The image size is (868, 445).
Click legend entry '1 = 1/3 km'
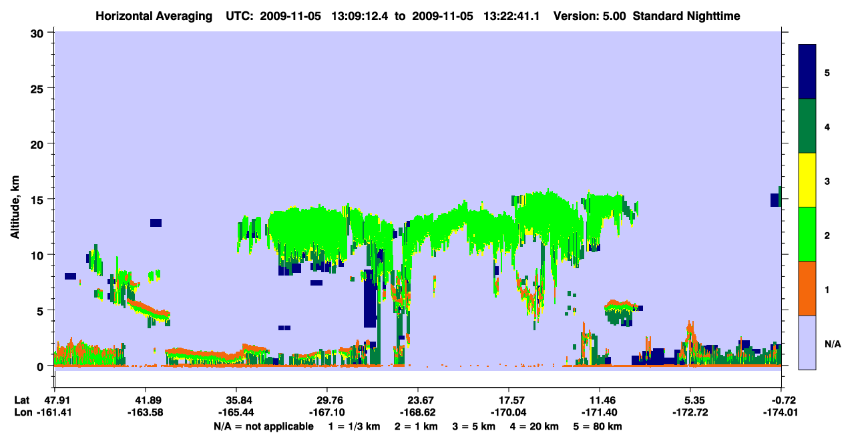point(353,426)
